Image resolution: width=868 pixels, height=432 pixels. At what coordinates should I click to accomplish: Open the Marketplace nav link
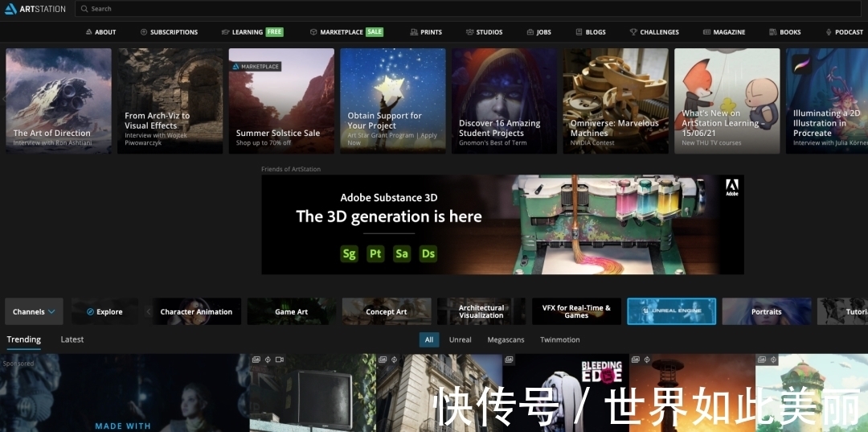pyautogui.click(x=342, y=32)
